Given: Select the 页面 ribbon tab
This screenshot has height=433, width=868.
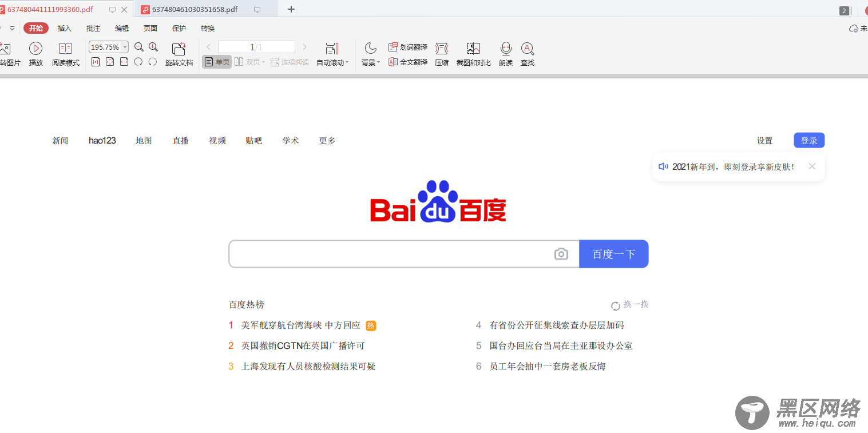Looking at the screenshot, I should (x=150, y=28).
